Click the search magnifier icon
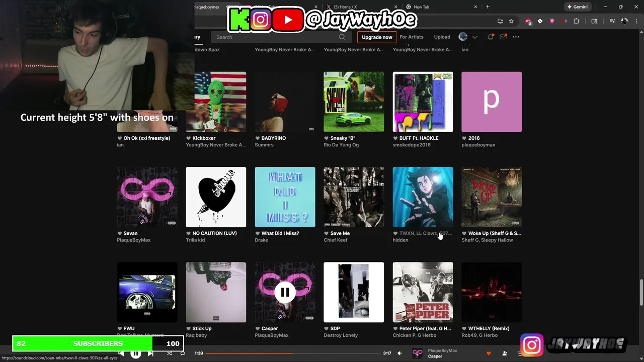 (342, 37)
